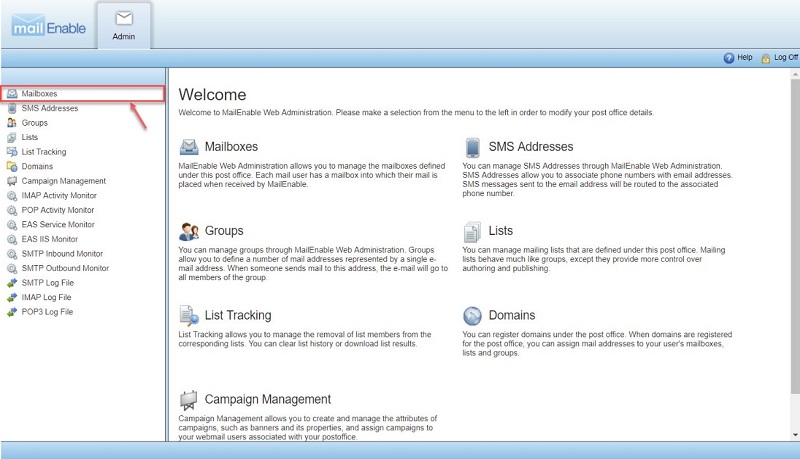Viewport: 800px width, 459px height.
Task: Click the Mailboxes envelope icon in sidebar
Action: click(12, 94)
